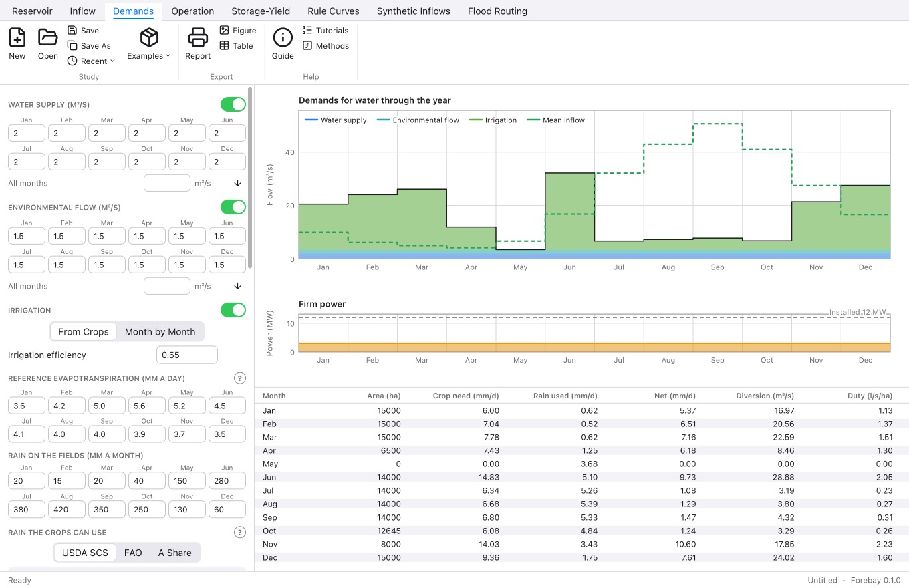Open the Methods reference
Image resolution: width=909 pixels, height=588 pixels.
[326, 46]
